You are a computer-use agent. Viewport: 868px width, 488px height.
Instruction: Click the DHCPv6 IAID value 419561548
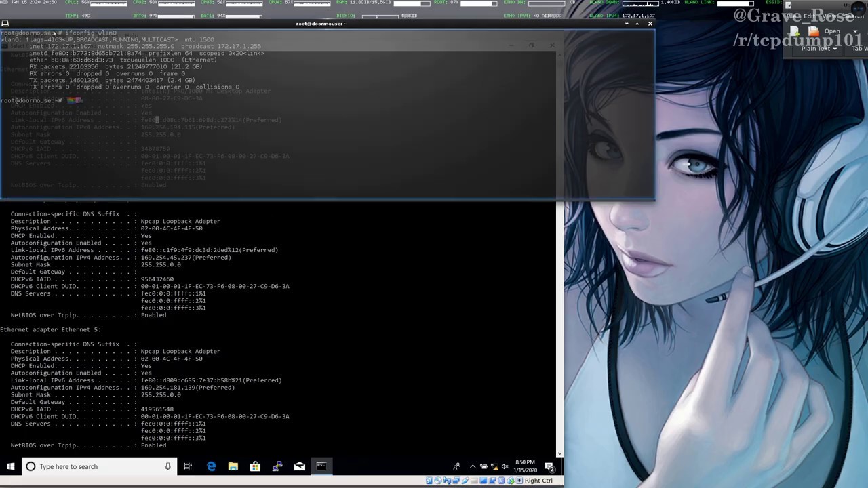[157, 409]
